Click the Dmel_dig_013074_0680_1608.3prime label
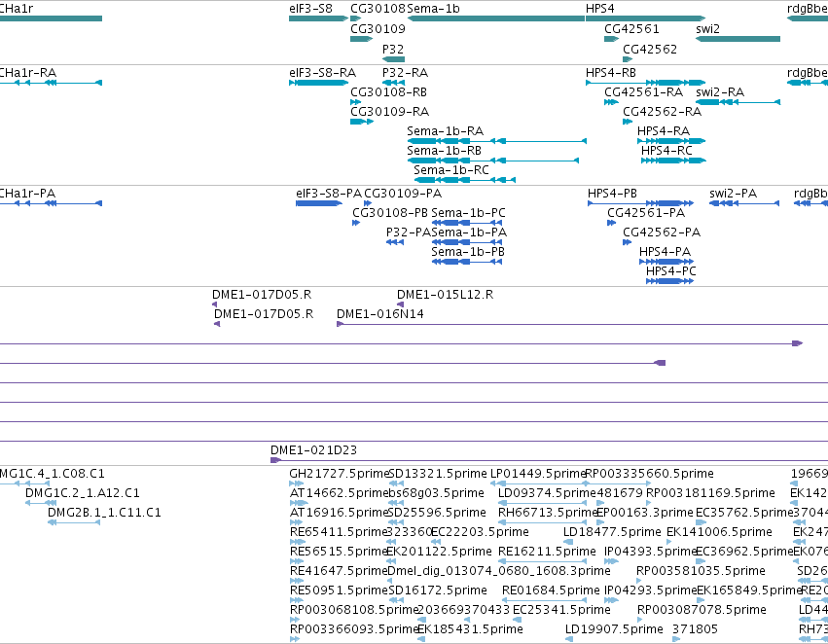 click(x=499, y=571)
